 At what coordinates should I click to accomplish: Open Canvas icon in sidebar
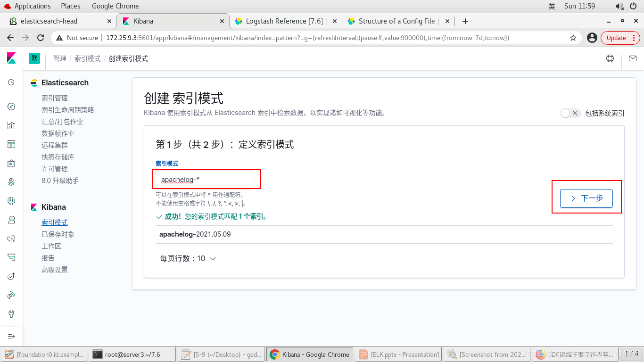[x=11, y=163]
